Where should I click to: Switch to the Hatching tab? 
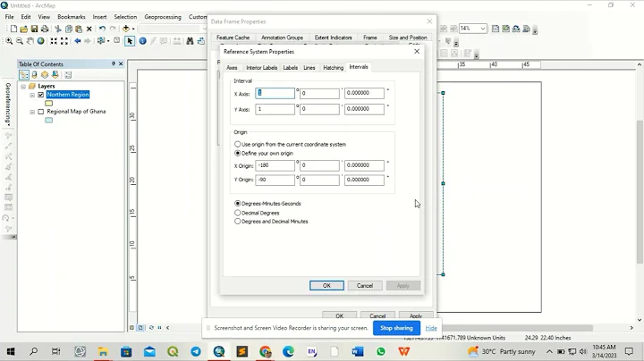point(333,67)
